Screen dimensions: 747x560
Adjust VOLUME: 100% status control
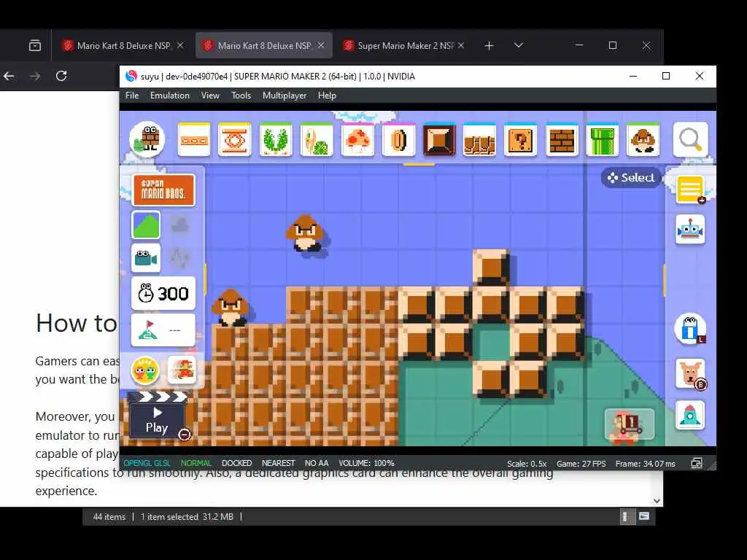[x=366, y=463]
